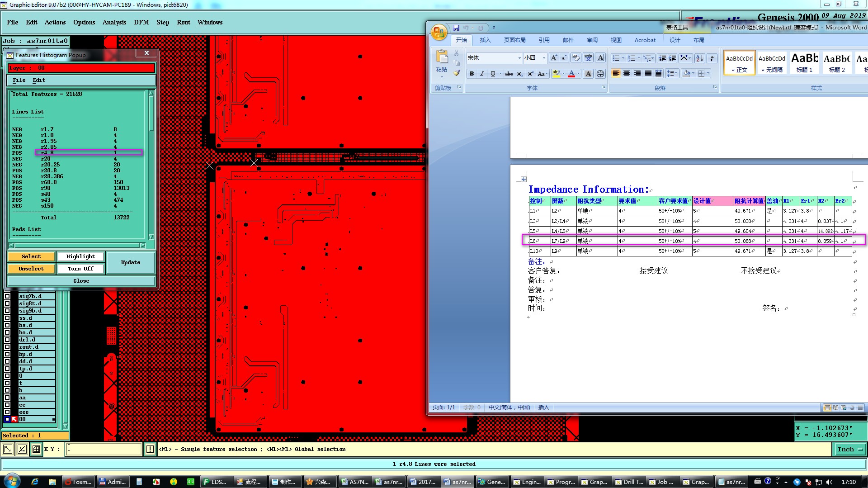Click the Highlight button
Viewport: 868px width, 488px height.
[x=80, y=256]
